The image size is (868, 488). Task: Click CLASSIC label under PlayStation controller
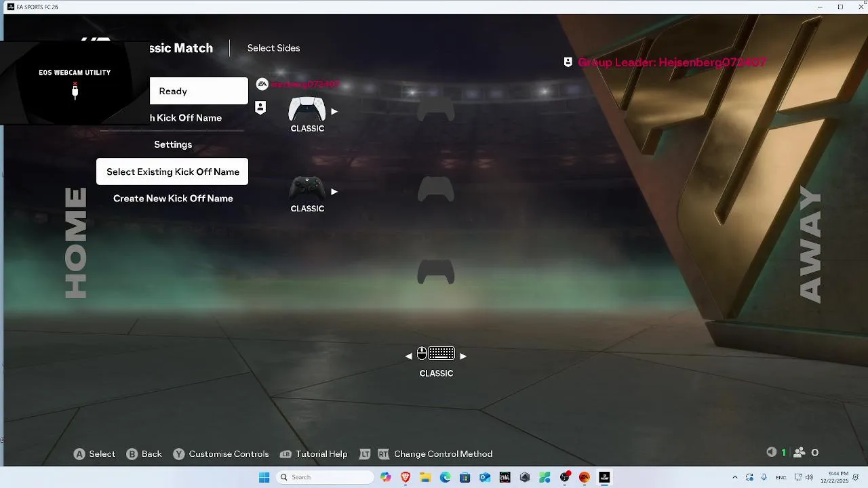click(x=307, y=129)
